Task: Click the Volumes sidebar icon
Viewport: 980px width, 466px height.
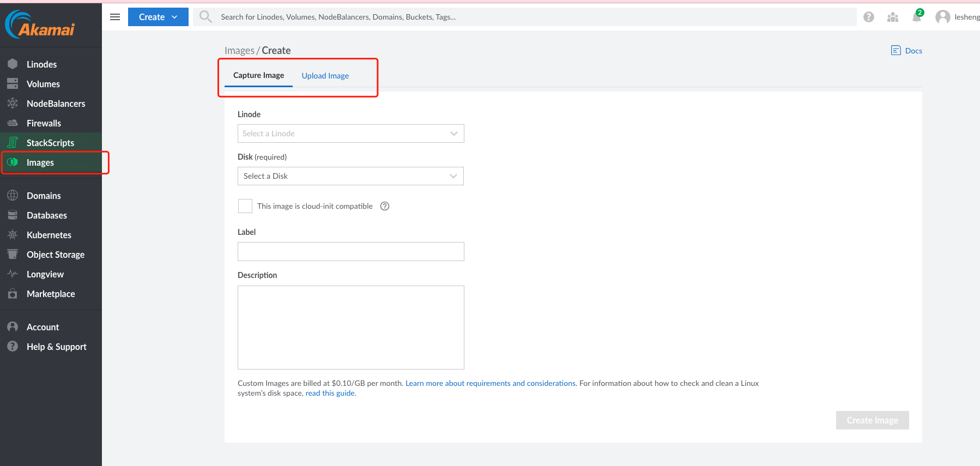Action: click(x=13, y=84)
